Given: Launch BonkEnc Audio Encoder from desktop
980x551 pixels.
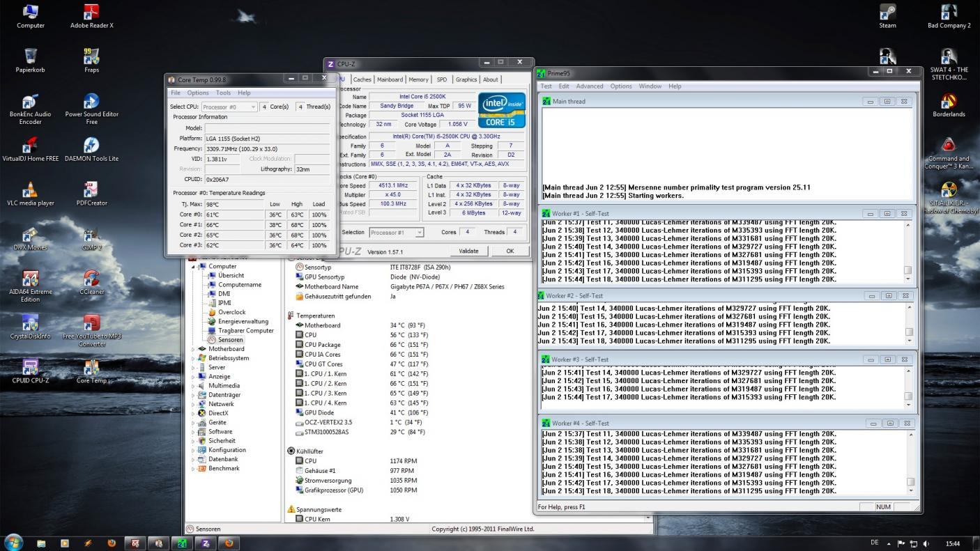Looking at the screenshot, I should tap(30, 109).
